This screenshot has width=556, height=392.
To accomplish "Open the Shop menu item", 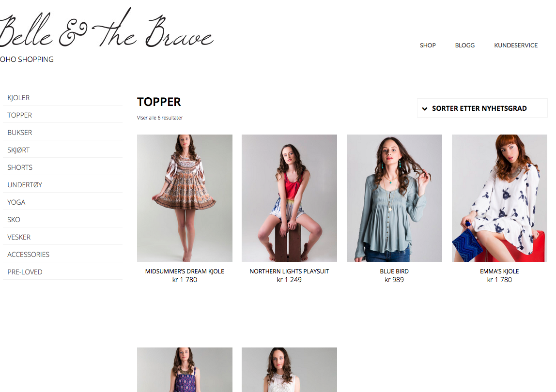I will pyautogui.click(x=428, y=45).
